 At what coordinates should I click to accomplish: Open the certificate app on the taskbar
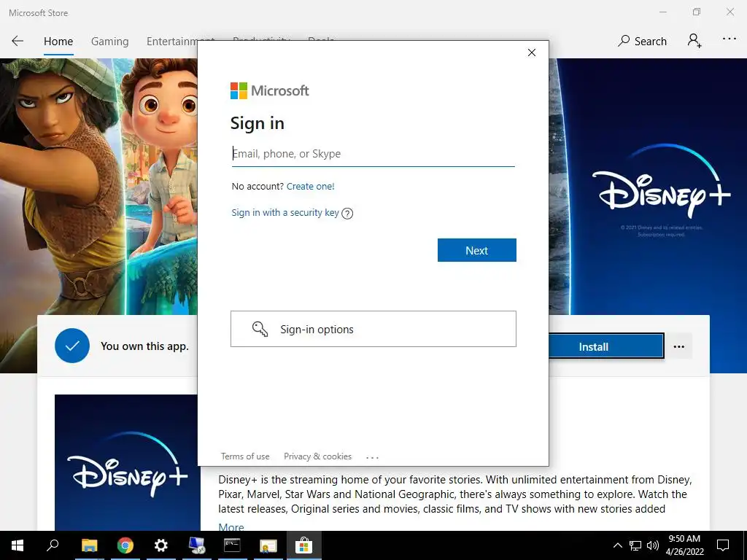[x=268, y=545]
